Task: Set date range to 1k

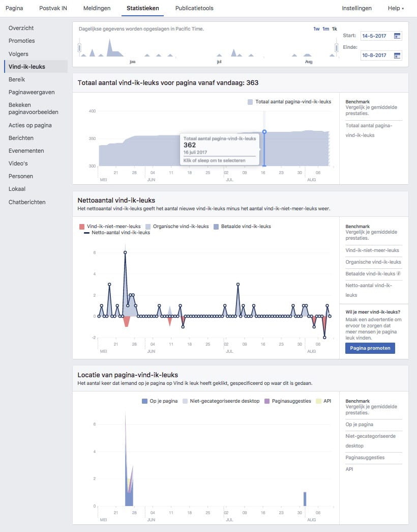Action: 335,29
